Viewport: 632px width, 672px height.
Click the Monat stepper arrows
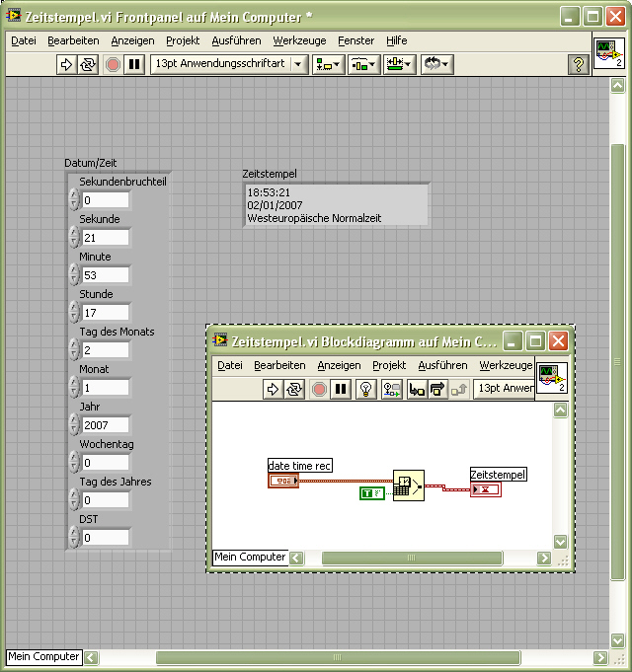coord(74,388)
